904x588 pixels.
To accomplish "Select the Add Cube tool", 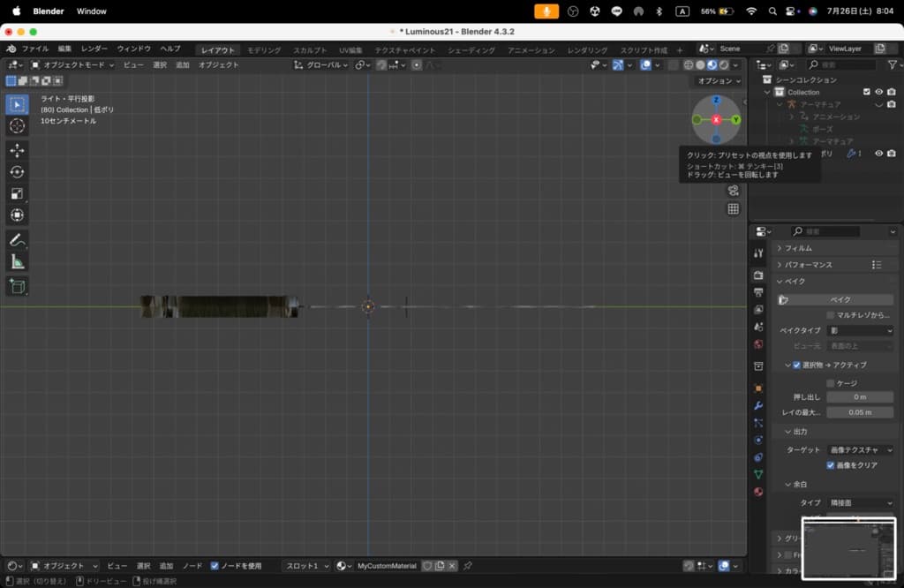I will pos(17,286).
